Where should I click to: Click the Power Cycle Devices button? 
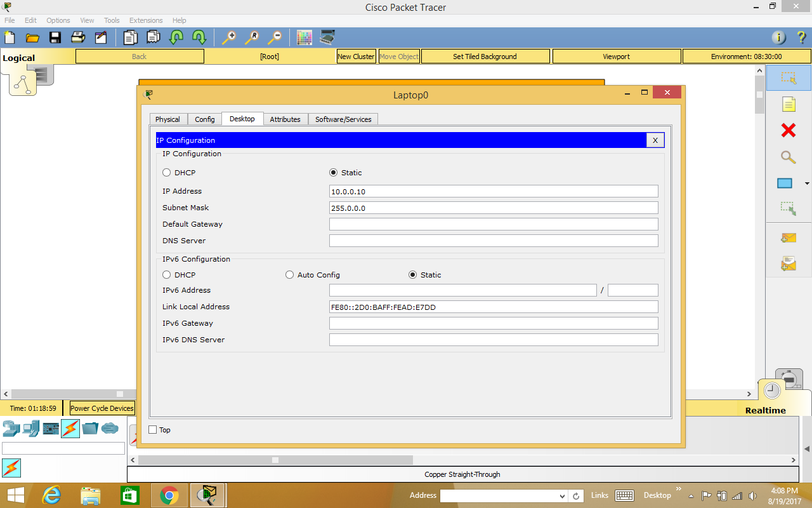(x=101, y=408)
